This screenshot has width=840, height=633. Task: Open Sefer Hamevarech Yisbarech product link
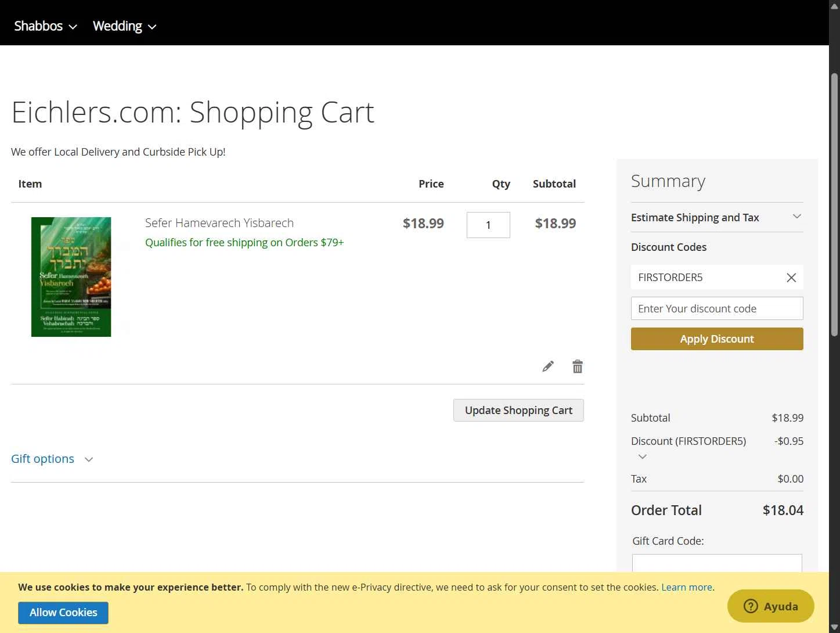(219, 223)
